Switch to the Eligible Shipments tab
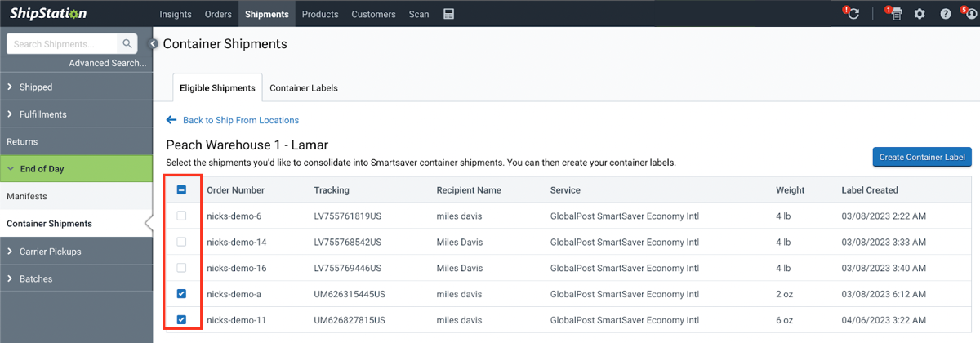 coord(217,87)
